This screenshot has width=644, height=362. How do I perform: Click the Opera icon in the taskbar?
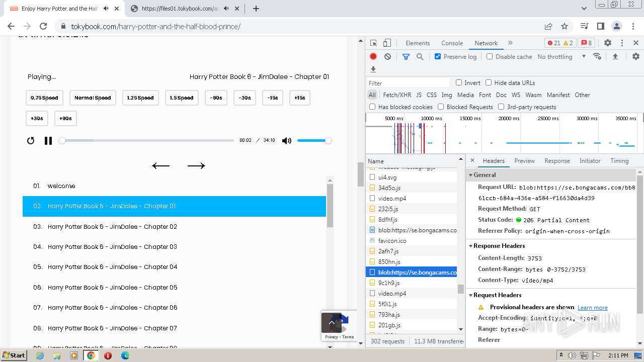point(108,355)
